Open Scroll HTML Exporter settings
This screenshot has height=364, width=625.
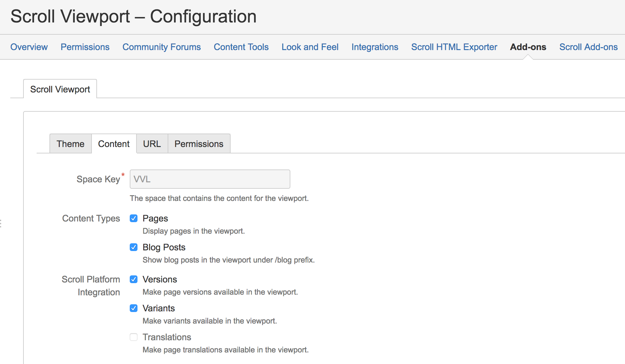pos(454,47)
